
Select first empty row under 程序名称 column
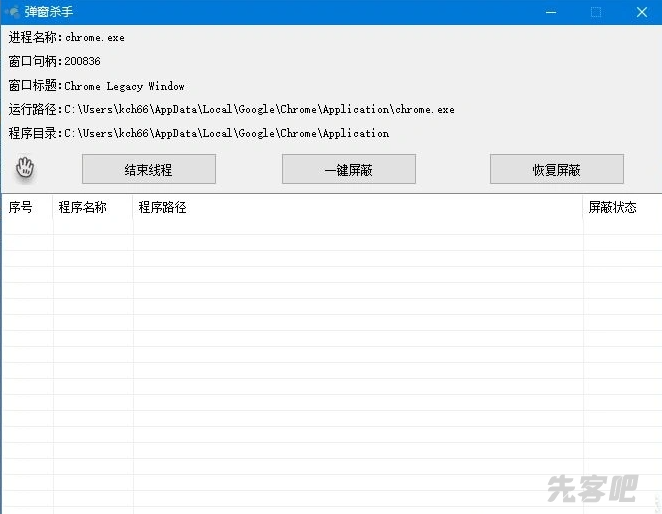92,227
